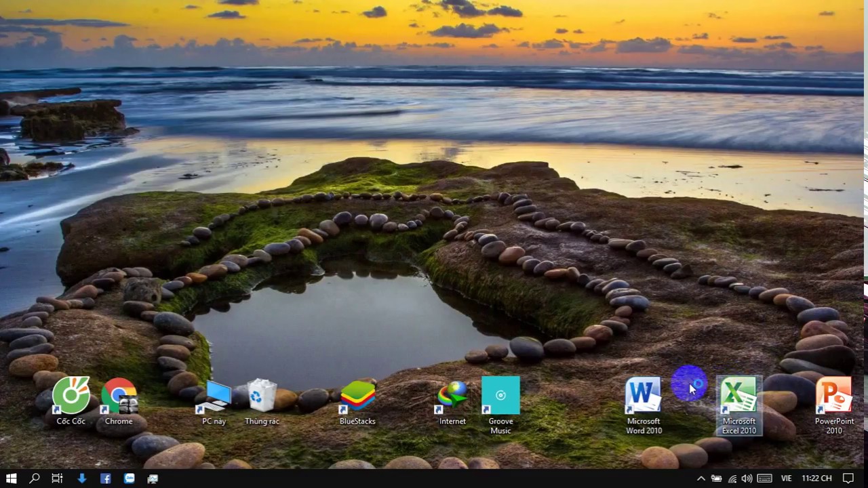Select the Thùng rác recycle bin

click(262, 401)
